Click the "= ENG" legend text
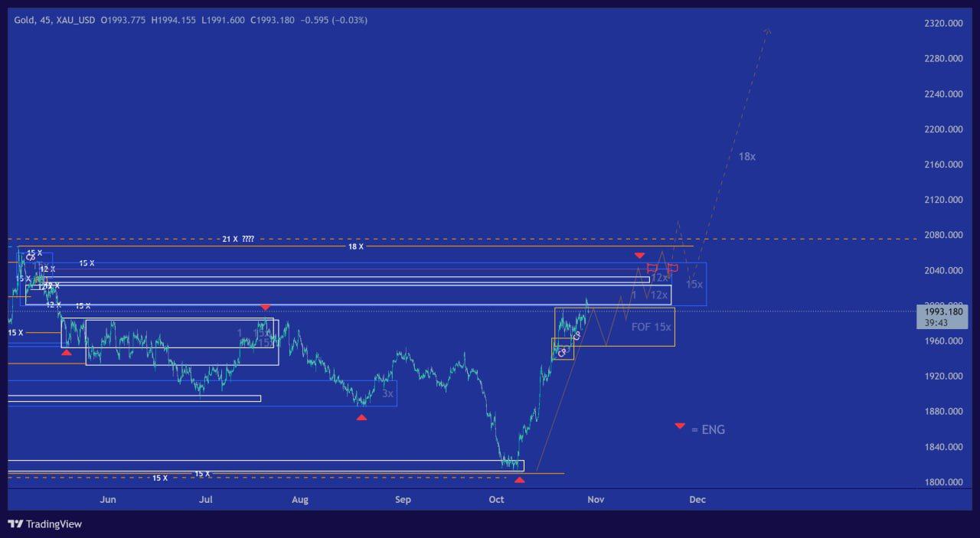The width and height of the screenshot is (980, 538). pyautogui.click(x=707, y=430)
